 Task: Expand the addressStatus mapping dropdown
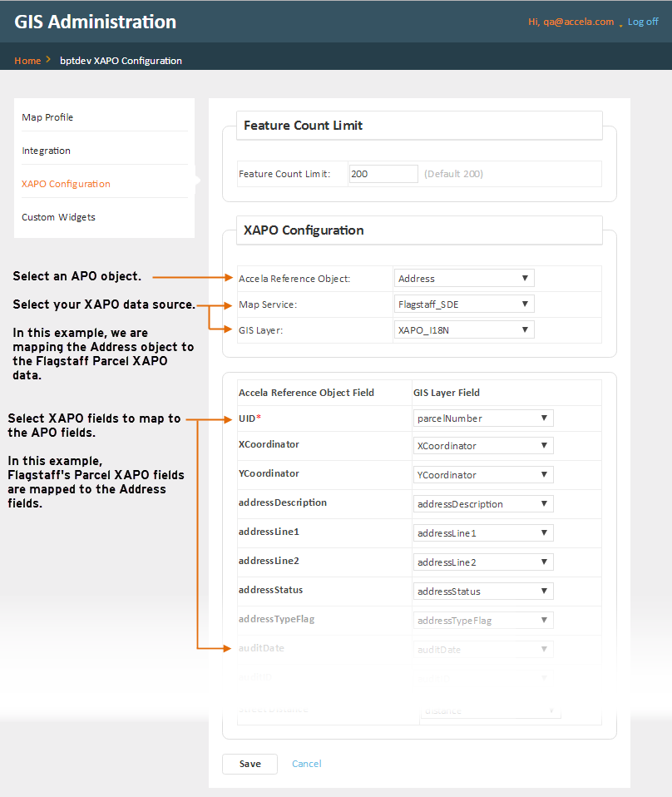483,592
